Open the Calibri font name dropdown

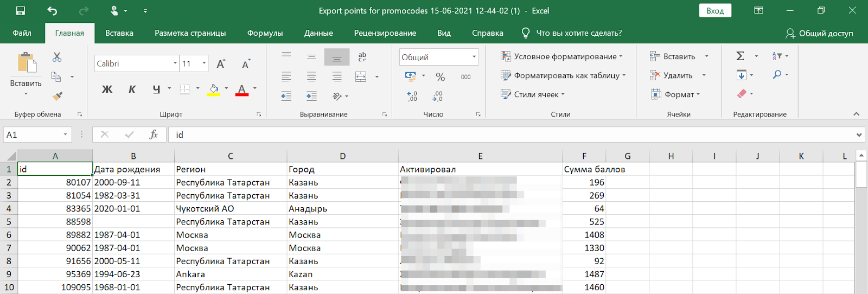(175, 63)
